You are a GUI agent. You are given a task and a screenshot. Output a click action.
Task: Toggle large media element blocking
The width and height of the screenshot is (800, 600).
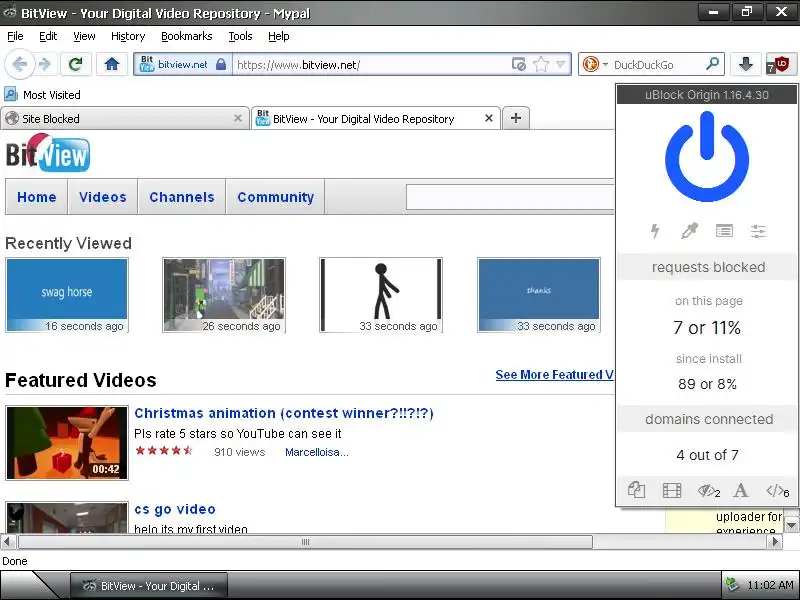(671, 490)
